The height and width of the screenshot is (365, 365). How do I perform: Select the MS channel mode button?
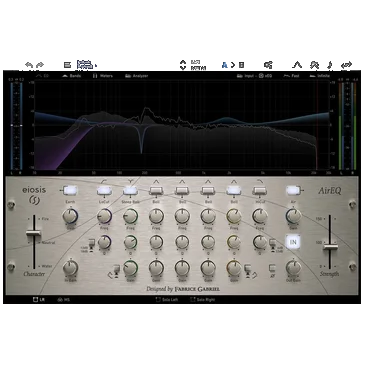coord(64,300)
